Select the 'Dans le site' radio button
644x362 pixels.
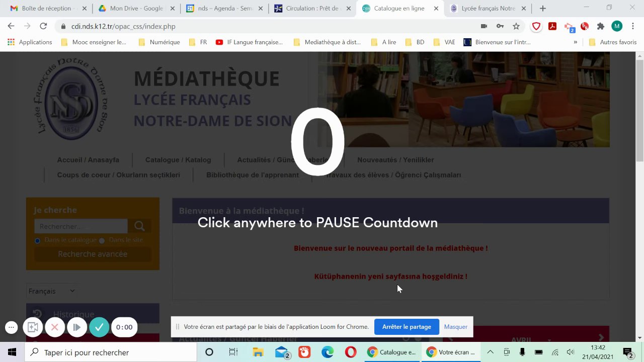(102, 241)
